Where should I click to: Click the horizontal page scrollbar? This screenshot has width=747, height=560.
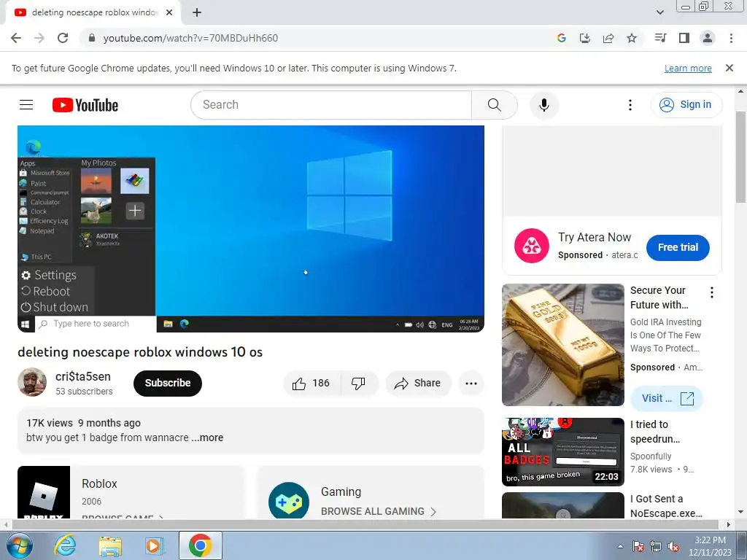tap(365, 525)
